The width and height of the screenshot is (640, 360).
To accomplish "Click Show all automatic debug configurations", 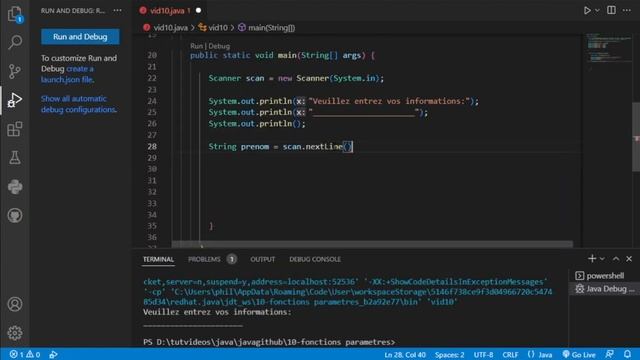I will coord(78,104).
